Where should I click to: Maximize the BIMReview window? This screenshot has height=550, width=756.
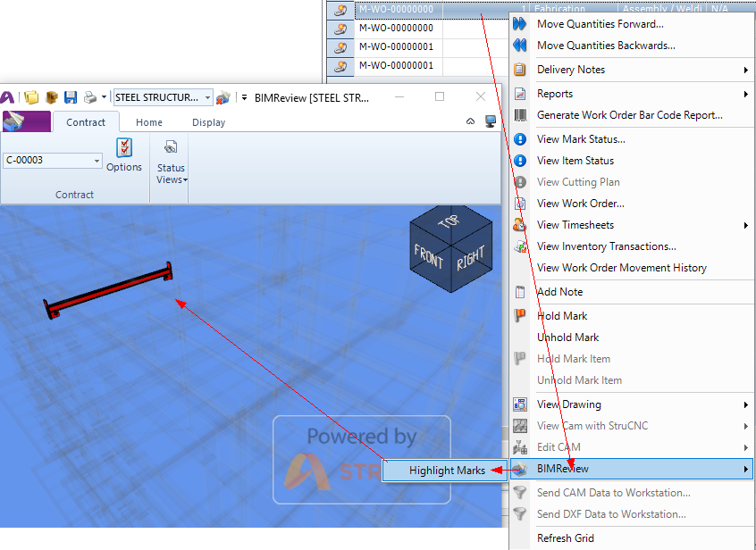(x=440, y=96)
